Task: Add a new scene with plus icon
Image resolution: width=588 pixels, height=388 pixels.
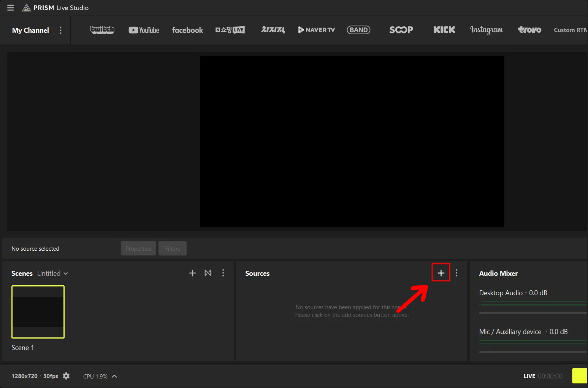Action: click(x=192, y=273)
